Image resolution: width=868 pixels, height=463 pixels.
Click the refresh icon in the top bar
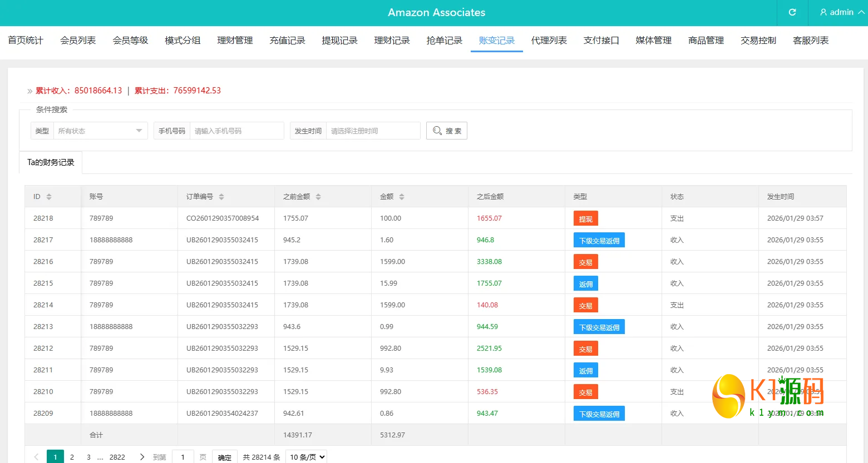click(x=792, y=12)
